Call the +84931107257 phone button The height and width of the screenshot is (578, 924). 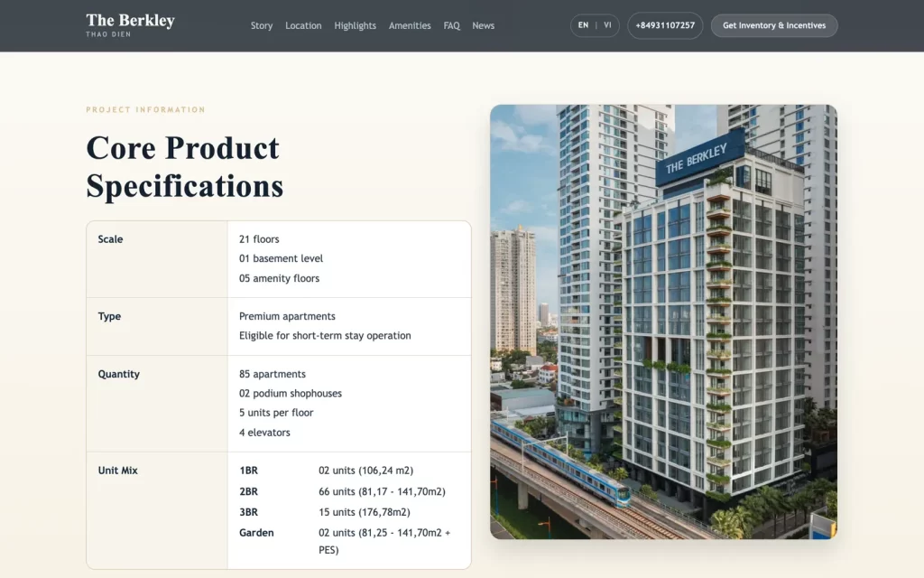665,25
